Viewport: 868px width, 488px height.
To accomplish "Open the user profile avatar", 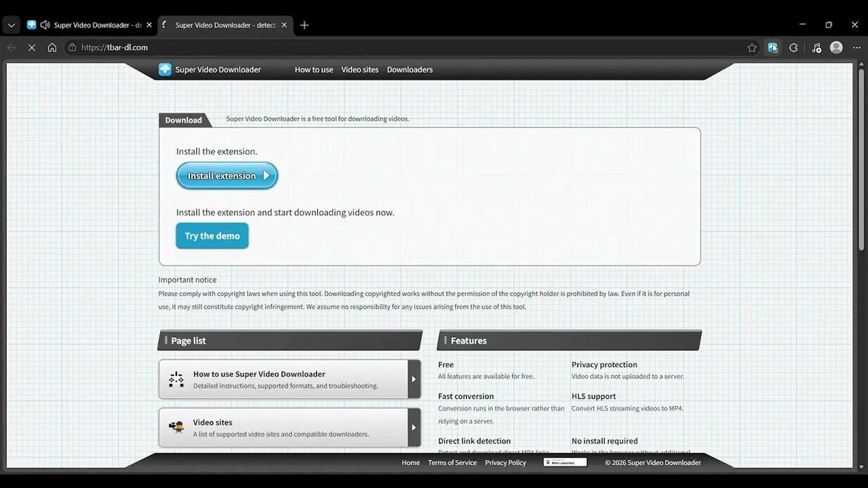I will pos(837,48).
